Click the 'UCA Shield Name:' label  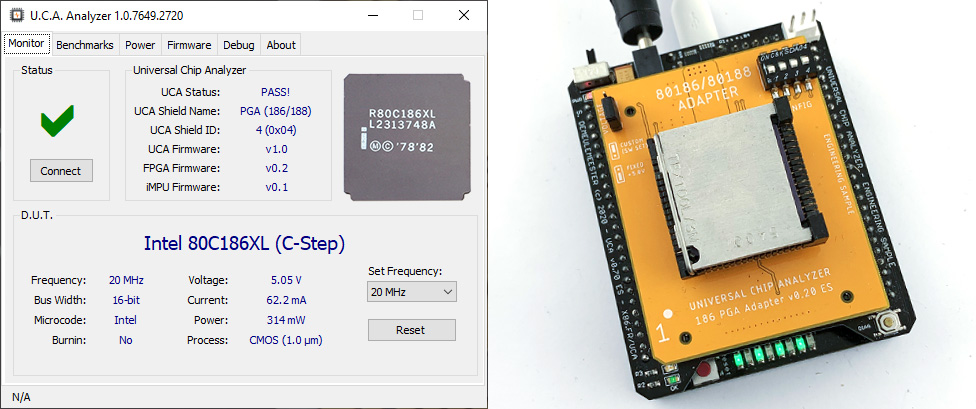coord(177,111)
